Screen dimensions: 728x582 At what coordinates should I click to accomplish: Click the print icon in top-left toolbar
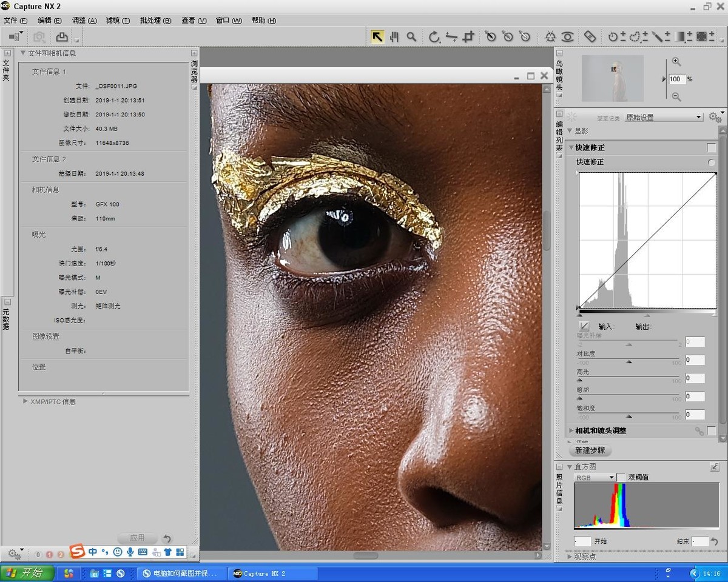(62, 37)
